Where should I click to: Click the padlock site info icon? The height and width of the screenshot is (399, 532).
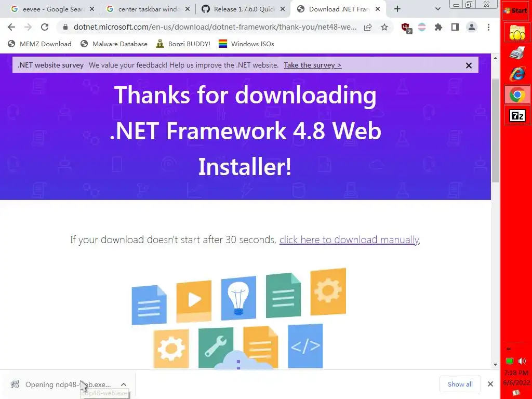pyautogui.click(x=65, y=27)
